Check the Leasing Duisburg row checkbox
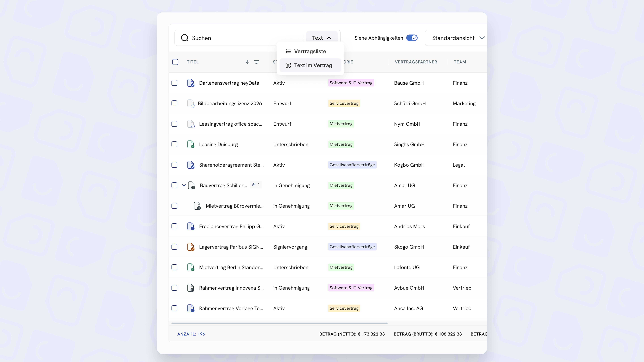 tap(175, 144)
